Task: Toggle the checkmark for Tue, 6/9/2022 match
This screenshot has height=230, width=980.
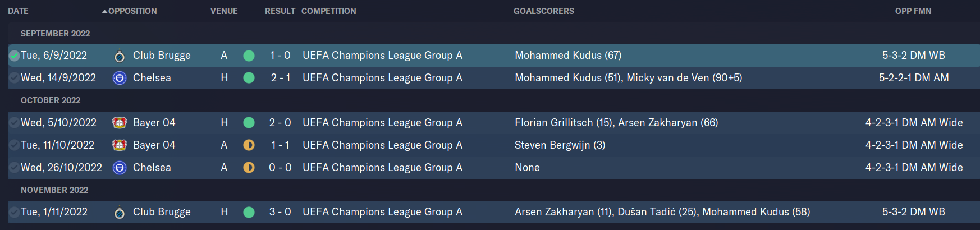Action: click(14, 56)
